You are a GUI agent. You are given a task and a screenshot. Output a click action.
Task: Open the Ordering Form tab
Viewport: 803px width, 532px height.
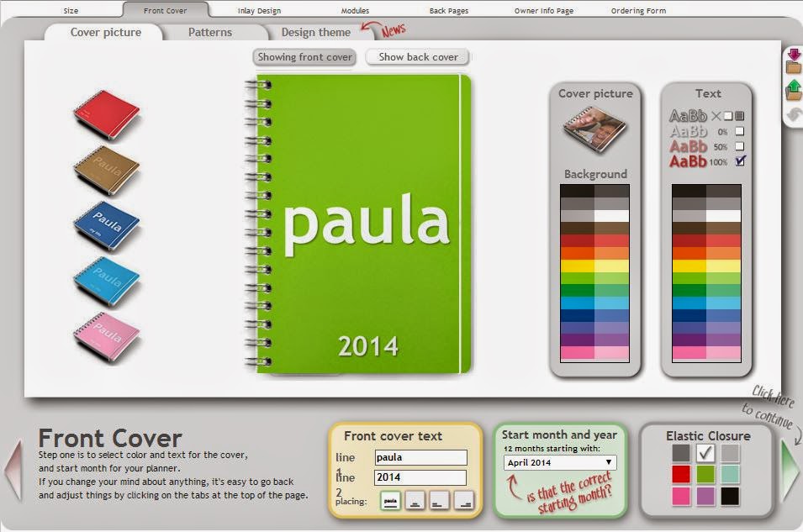(637, 11)
